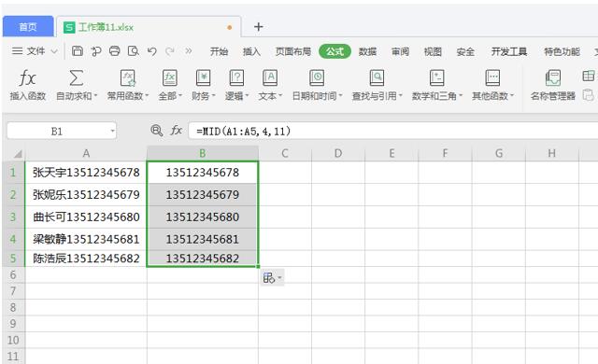Switch to the 开始 ribbon tab
Viewport: 598px width, 364px height.
pyautogui.click(x=219, y=51)
